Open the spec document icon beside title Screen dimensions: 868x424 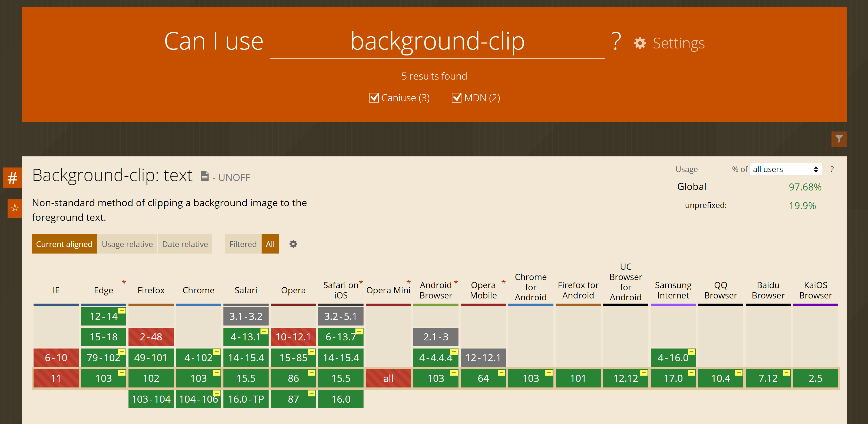[x=204, y=176]
